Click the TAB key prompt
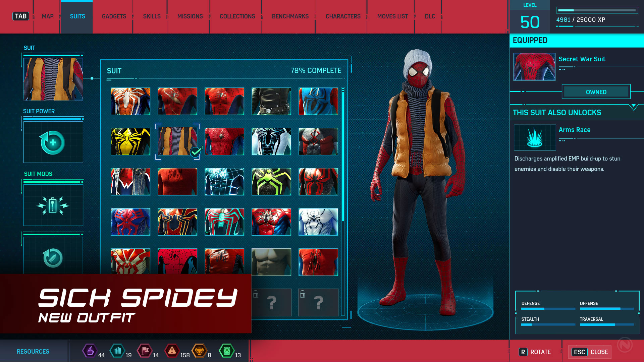This screenshot has width=644, height=362. [x=20, y=16]
